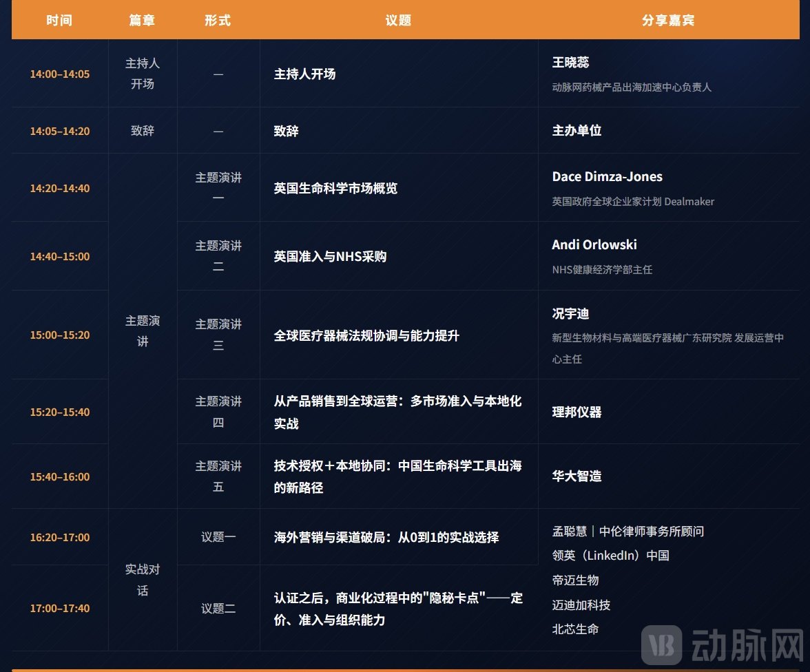Click the 主题演讲 chapter cell
The height and width of the screenshot is (672, 810).
pos(143,331)
